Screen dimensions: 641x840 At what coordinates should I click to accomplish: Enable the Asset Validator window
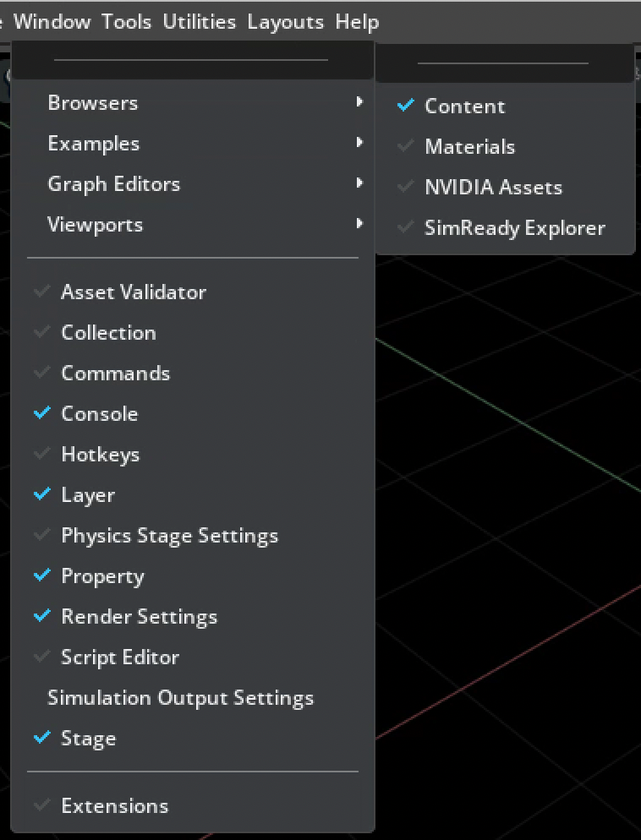coord(133,292)
